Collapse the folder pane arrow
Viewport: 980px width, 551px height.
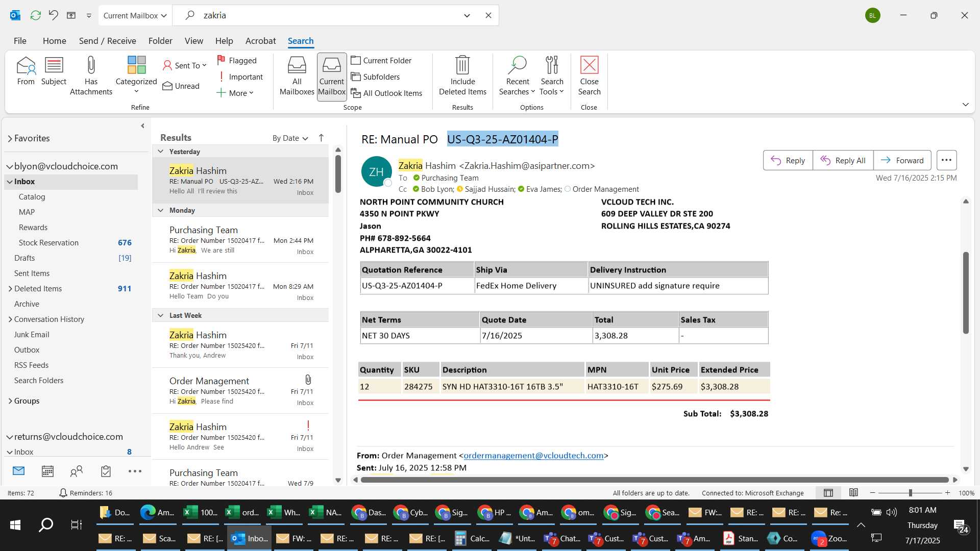pos(142,126)
